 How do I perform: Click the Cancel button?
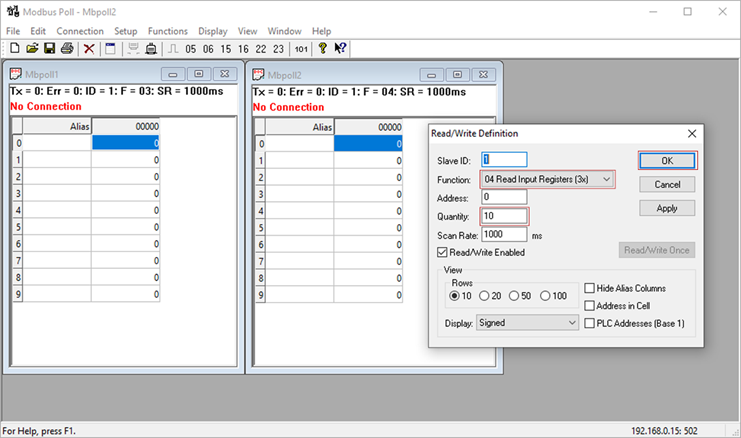coord(667,184)
